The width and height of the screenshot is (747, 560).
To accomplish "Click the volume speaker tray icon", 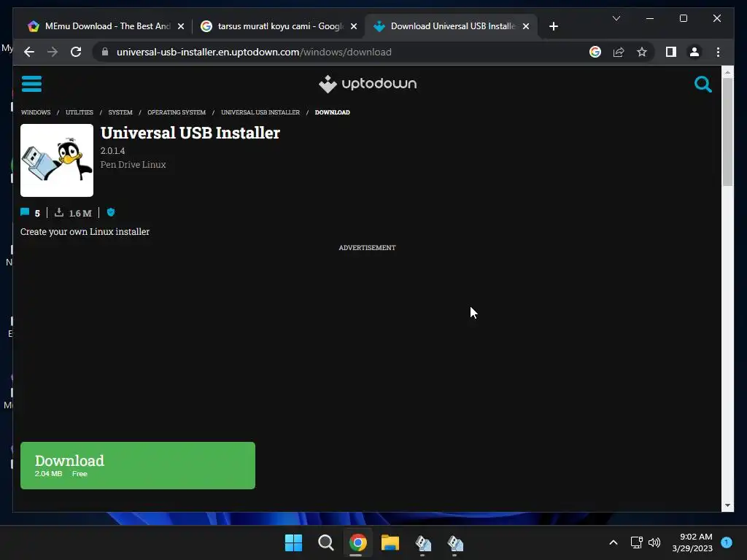I will tap(655, 542).
